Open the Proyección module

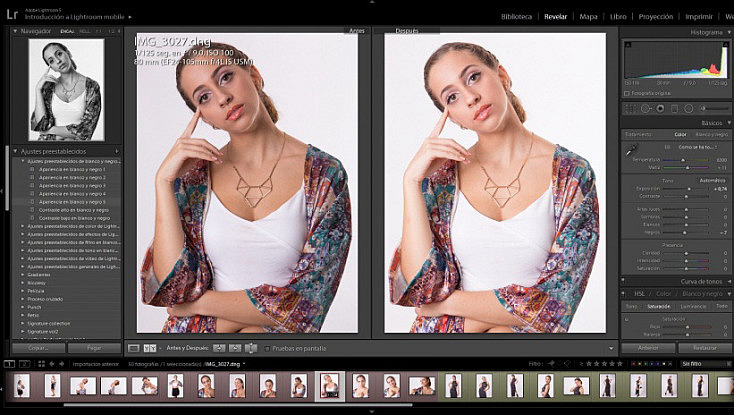pos(655,16)
